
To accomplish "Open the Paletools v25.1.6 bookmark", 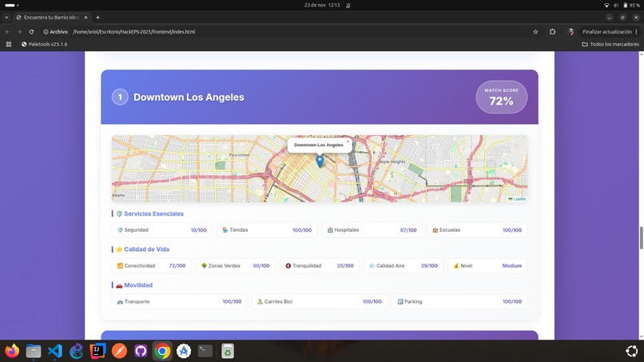I will click(44, 44).
